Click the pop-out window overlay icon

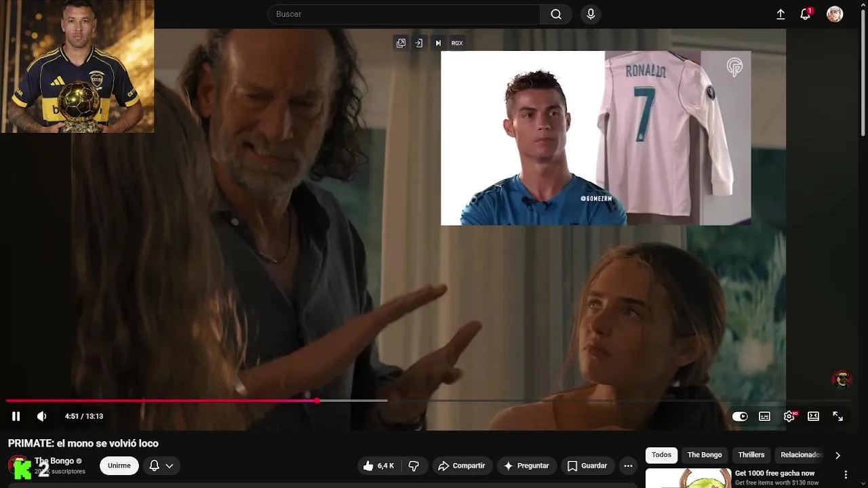pyautogui.click(x=401, y=43)
